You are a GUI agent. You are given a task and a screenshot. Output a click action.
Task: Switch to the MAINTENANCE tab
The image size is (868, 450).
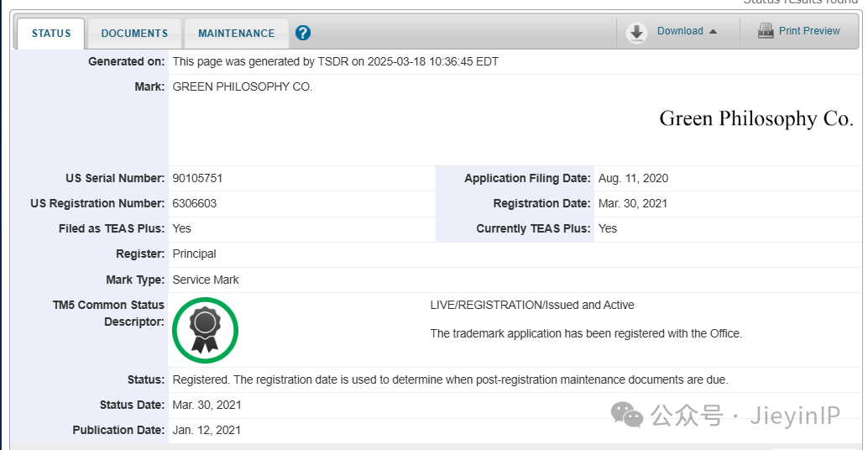coord(237,34)
